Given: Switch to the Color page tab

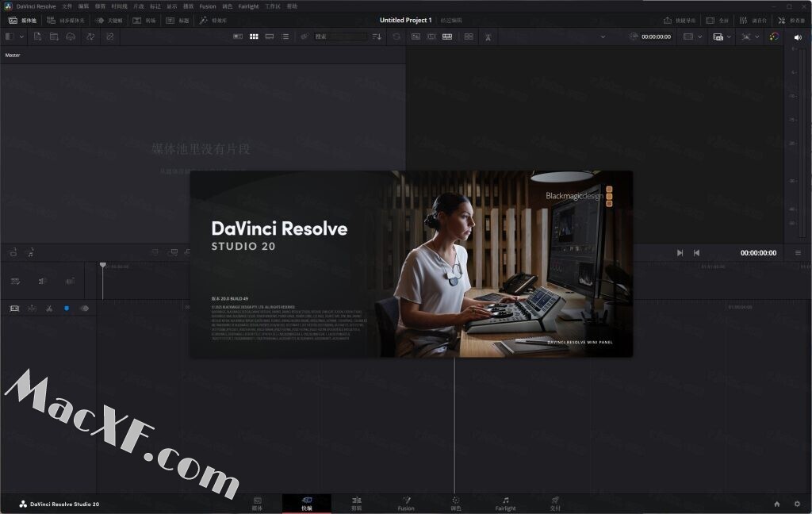Looking at the screenshot, I should (x=456, y=504).
